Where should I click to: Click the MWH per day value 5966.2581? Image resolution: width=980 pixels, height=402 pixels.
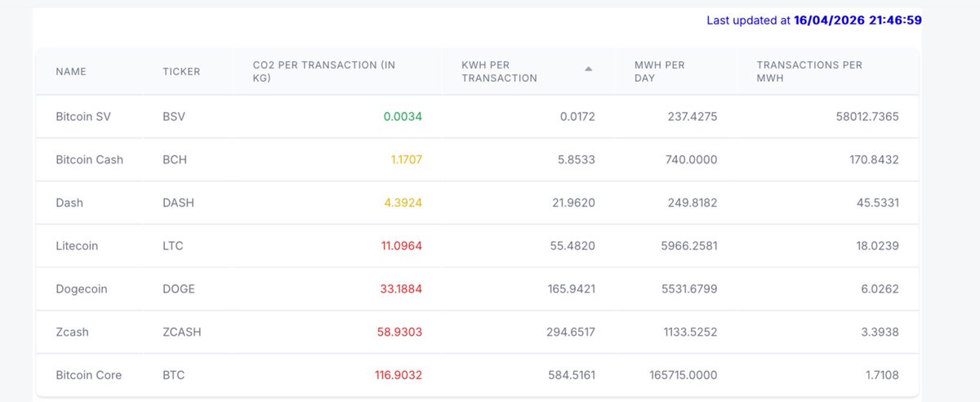(689, 246)
